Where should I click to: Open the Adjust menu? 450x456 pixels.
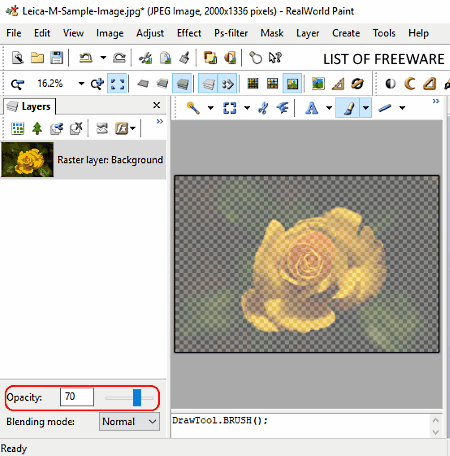click(x=150, y=33)
